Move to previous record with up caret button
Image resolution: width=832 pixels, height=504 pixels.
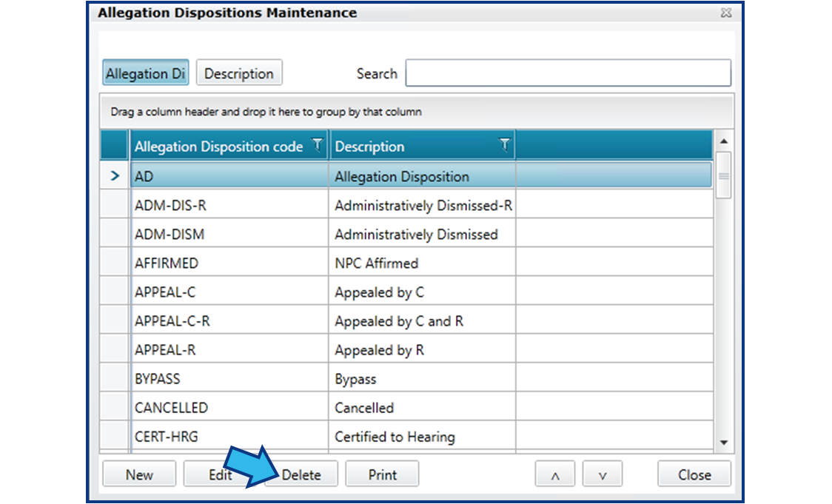tap(555, 474)
